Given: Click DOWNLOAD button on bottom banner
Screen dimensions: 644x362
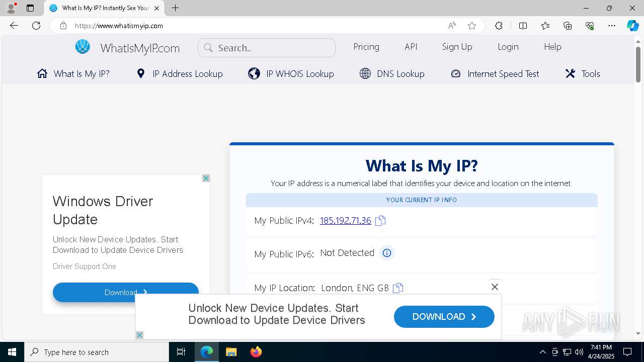Looking at the screenshot, I should pyautogui.click(x=444, y=317).
